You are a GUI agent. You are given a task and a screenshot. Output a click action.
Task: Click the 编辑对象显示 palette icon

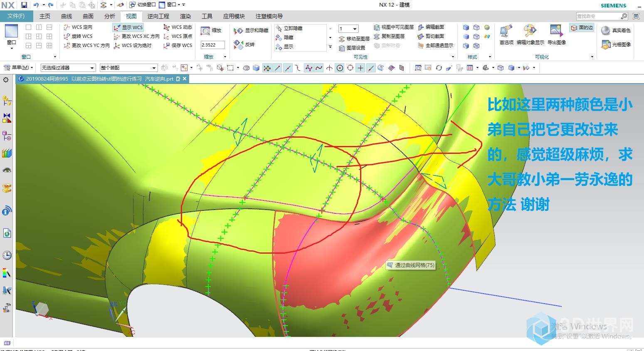click(x=530, y=30)
